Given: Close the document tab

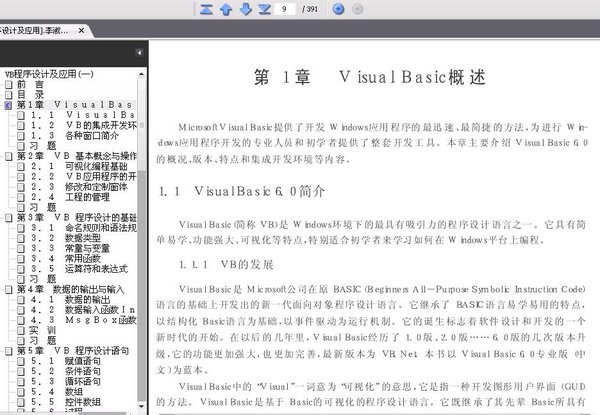Looking at the screenshot, I should (81, 30).
